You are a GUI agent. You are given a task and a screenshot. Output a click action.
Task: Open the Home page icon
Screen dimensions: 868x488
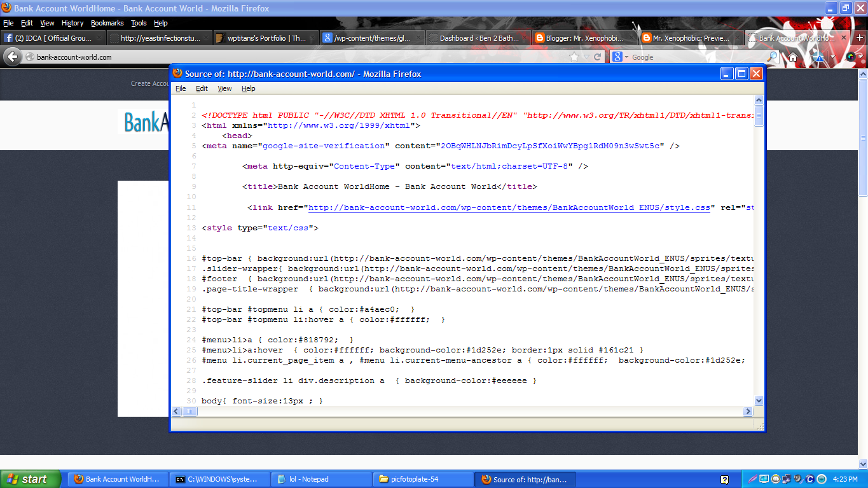click(x=793, y=57)
